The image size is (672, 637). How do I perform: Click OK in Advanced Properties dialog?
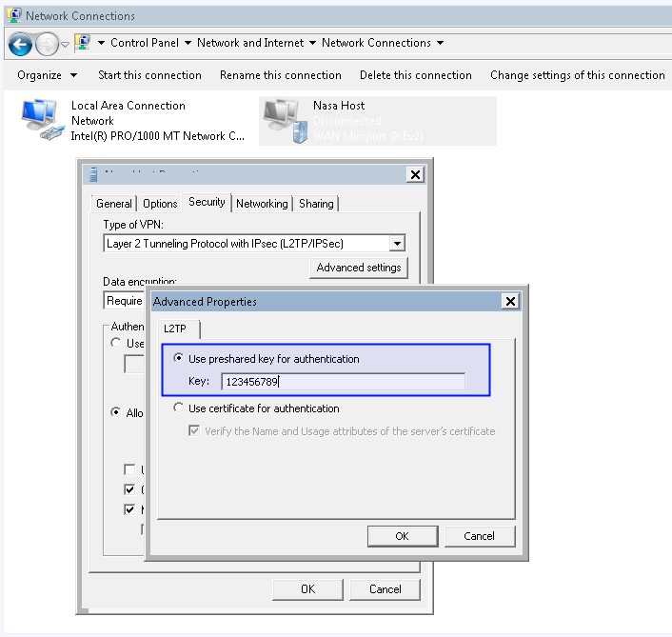tap(402, 536)
